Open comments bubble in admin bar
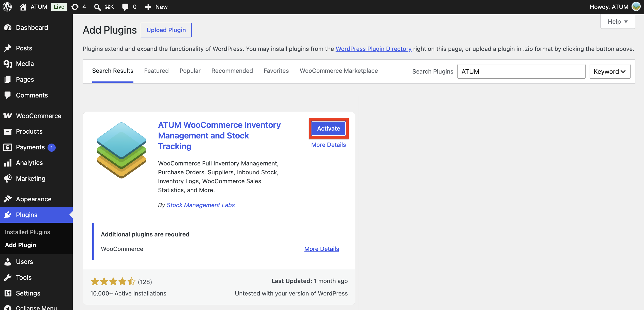 [129, 7]
